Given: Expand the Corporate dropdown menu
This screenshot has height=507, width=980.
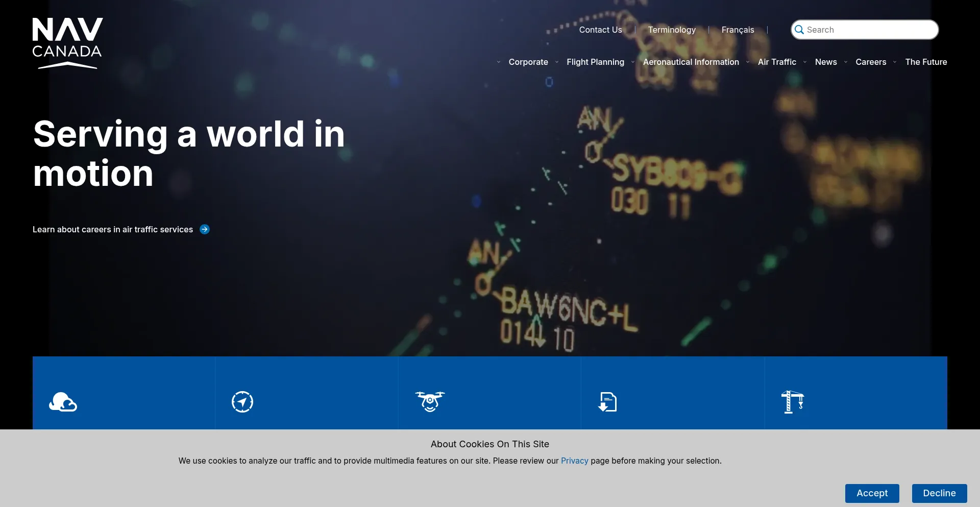Looking at the screenshot, I should click(x=528, y=62).
